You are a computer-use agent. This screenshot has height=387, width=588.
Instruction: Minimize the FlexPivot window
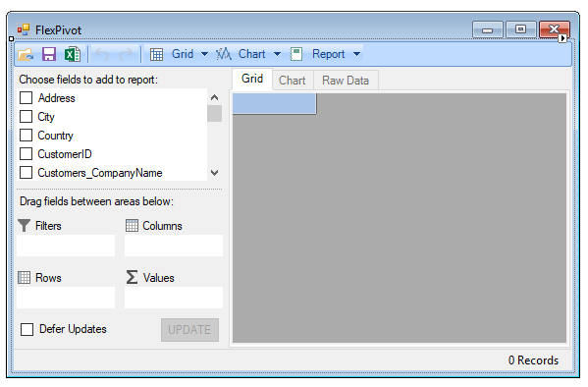coord(488,29)
